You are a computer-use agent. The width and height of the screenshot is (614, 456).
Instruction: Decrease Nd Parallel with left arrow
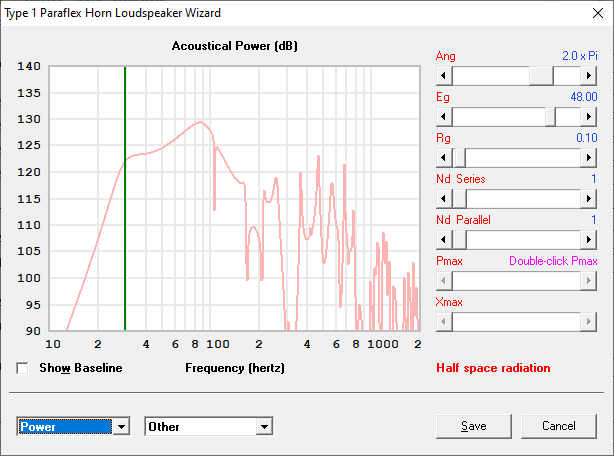pos(444,240)
